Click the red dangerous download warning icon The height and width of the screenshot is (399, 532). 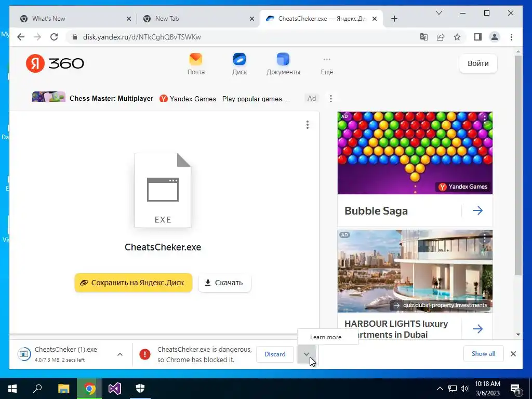145,354
